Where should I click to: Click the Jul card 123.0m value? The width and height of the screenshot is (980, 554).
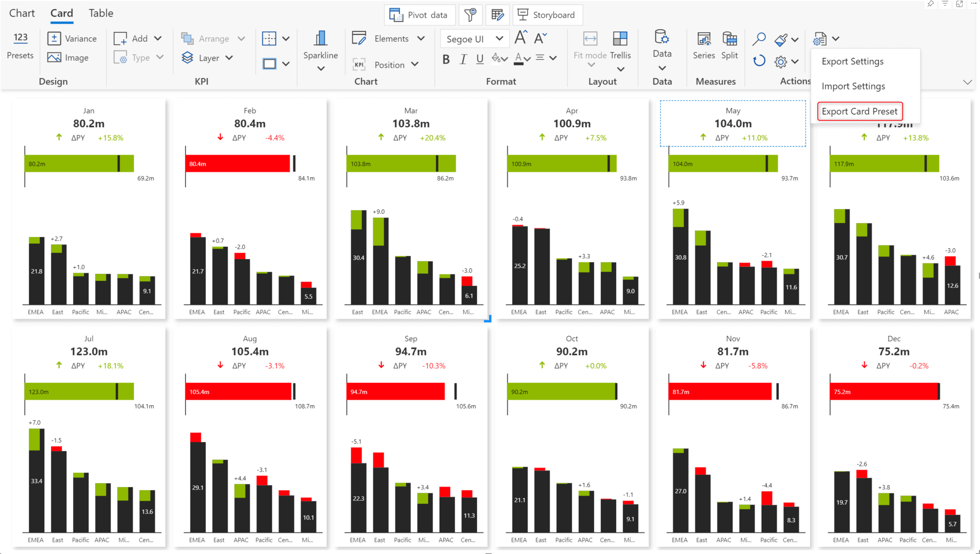point(89,352)
